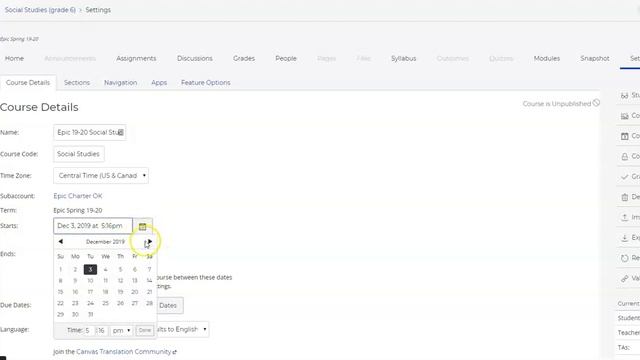Click the small icon inside Name field
This screenshot has width=640, height=360.
point(120,132)
